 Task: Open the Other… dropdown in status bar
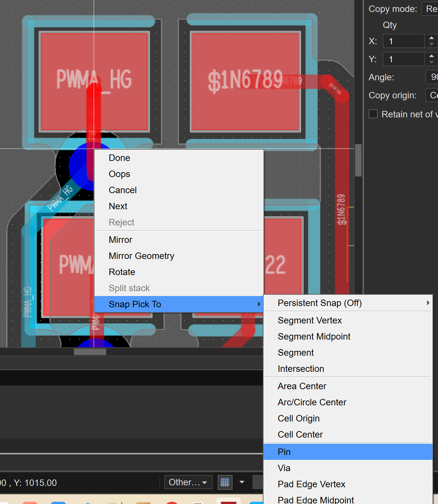(188, 482)
